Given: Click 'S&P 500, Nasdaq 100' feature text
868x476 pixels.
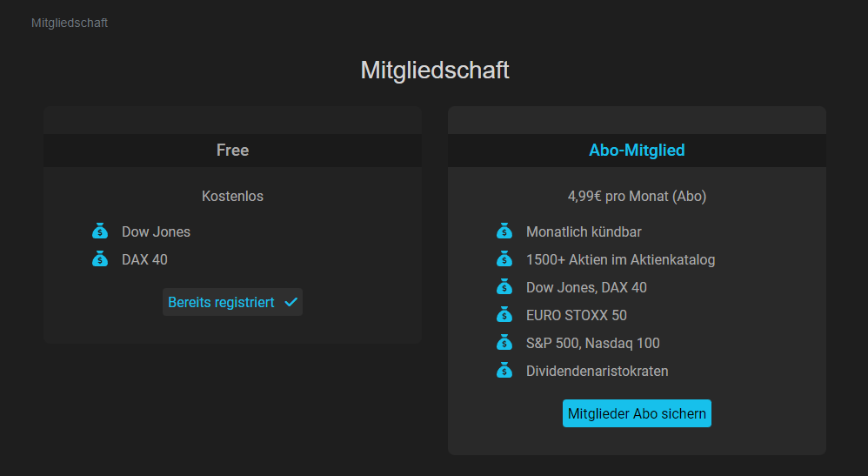Looking at the screenshot, I should click(593, 343).
